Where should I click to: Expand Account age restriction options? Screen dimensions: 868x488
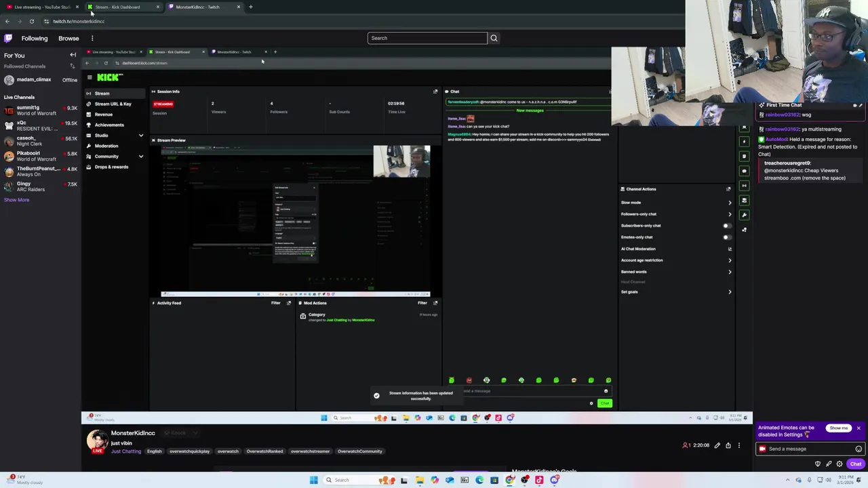click(x=730, y=260)
